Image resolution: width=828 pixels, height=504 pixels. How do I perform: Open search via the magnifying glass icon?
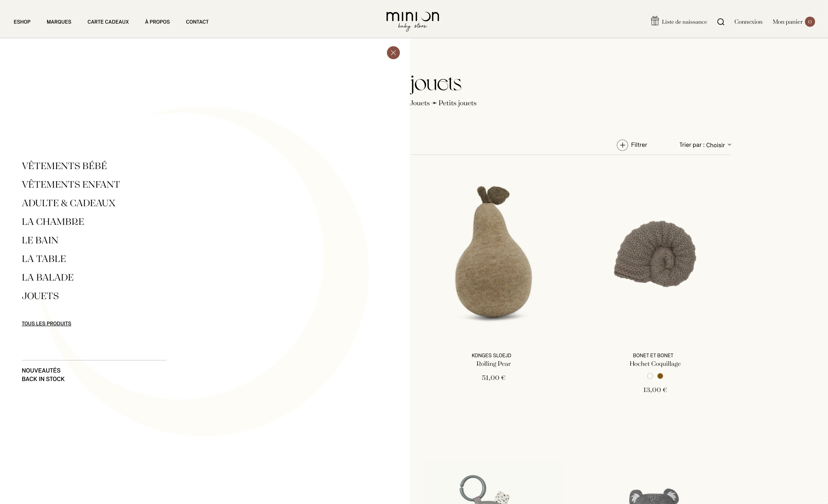[x=720, y=22]
